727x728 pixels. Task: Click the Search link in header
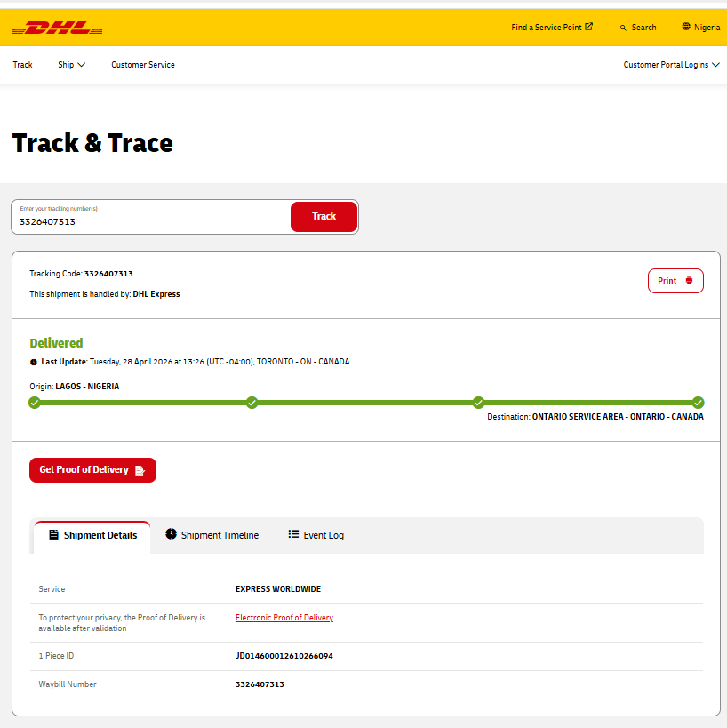pyautogui.click(x=638, y=28)
